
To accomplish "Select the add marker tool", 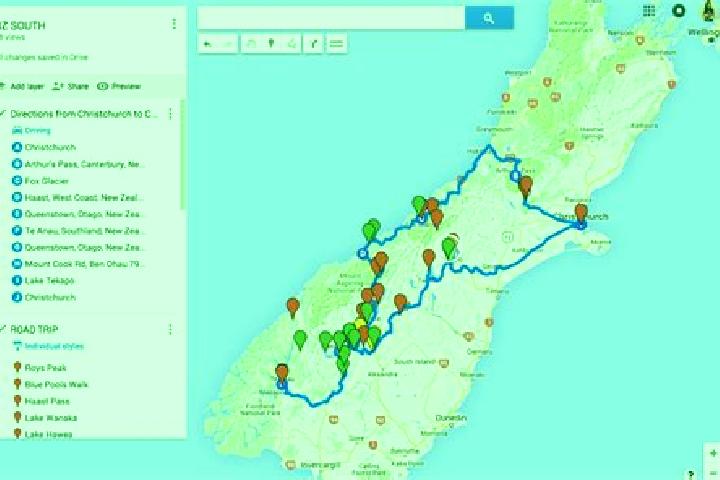I will pyautogui.click(x=271, y=44).
